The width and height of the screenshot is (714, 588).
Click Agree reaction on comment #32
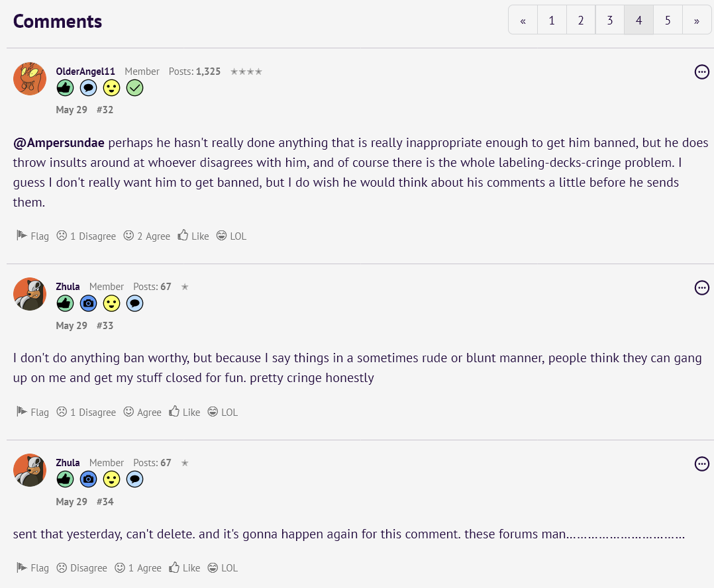[x=147, y=236]
